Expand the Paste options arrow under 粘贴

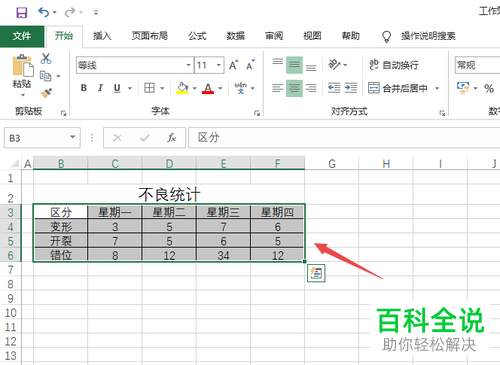click(x=23, y=95)
